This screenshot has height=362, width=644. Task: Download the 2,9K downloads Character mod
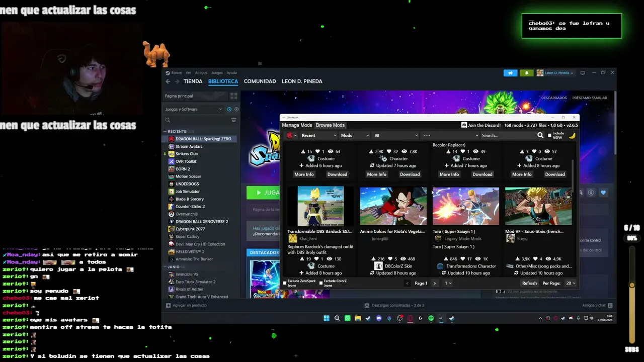(410, 174)
